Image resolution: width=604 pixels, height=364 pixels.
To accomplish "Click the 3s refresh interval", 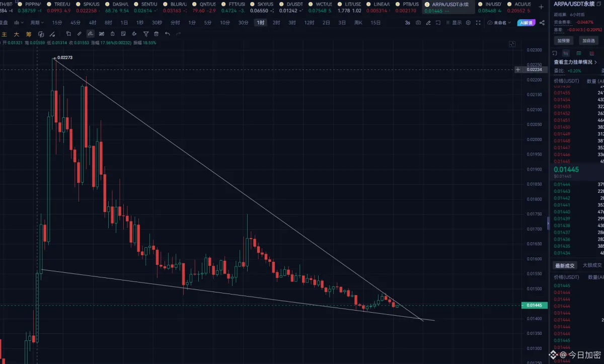I will click(x=407, y=23).
